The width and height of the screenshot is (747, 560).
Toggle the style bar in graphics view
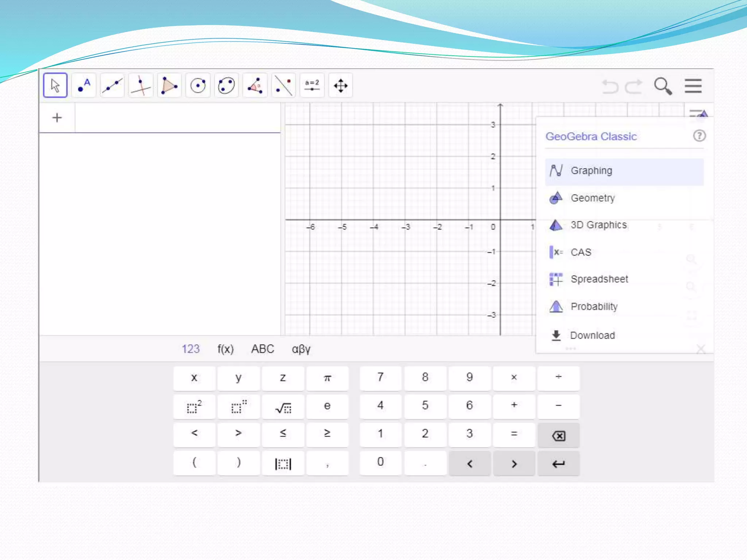tap(698, 113)
